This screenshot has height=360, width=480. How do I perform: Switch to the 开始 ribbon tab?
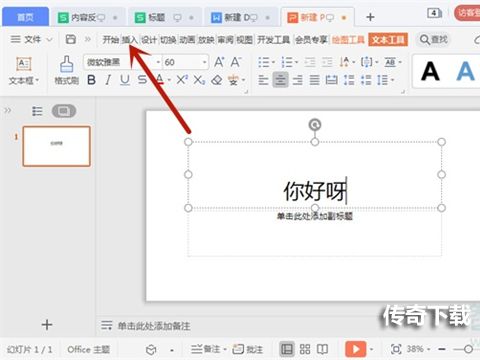pyautogui.click(x=111, y=40)
